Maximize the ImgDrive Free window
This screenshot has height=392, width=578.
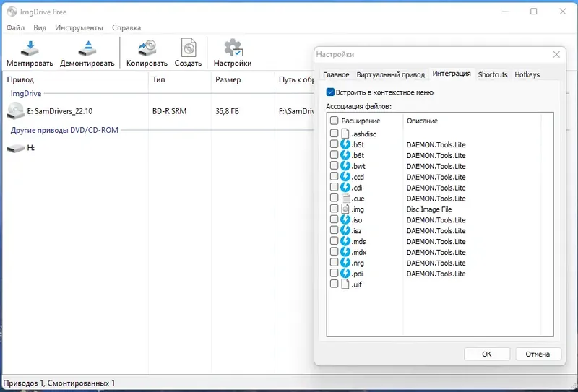point(533,12)
